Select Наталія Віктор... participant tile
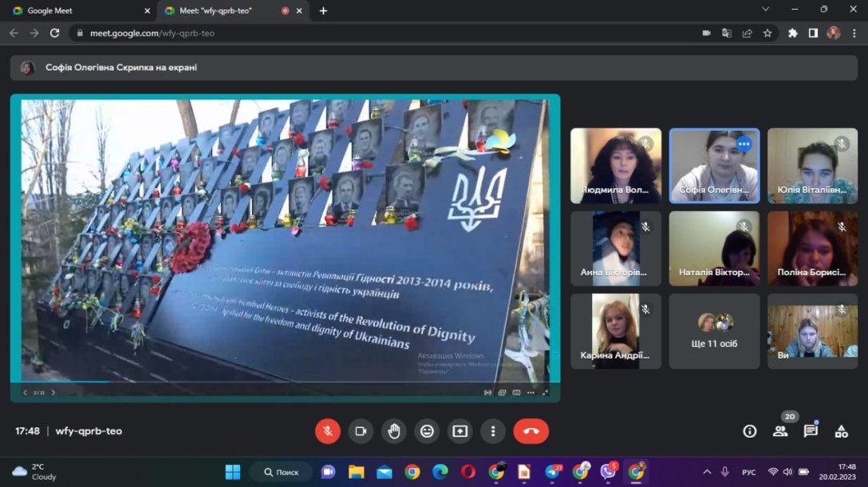 pyautogui.click(x=714, y=248)
